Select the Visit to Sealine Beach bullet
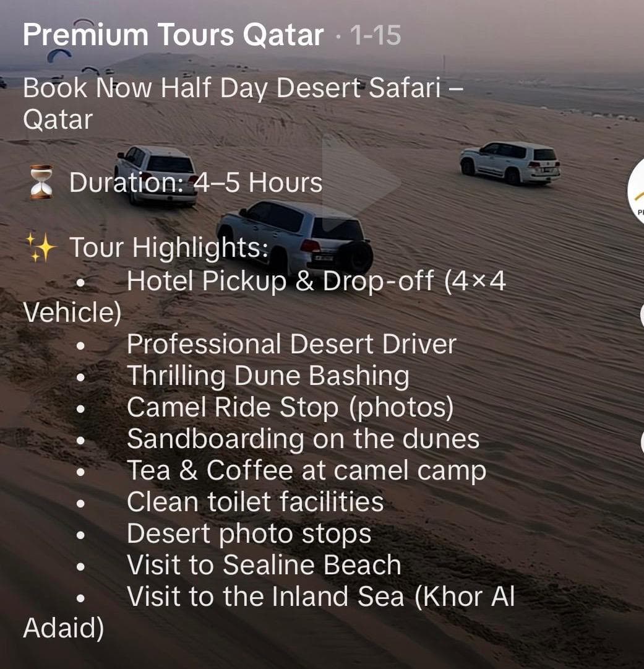The width and height of the screenshot is (644, 669). coord(264,565)
